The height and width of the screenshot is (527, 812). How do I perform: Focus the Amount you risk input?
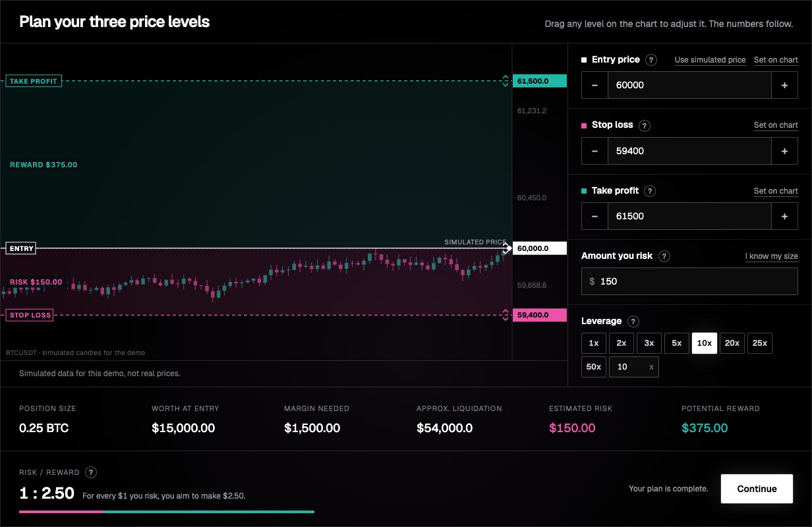pyautogui.click(x=689, y=281)
